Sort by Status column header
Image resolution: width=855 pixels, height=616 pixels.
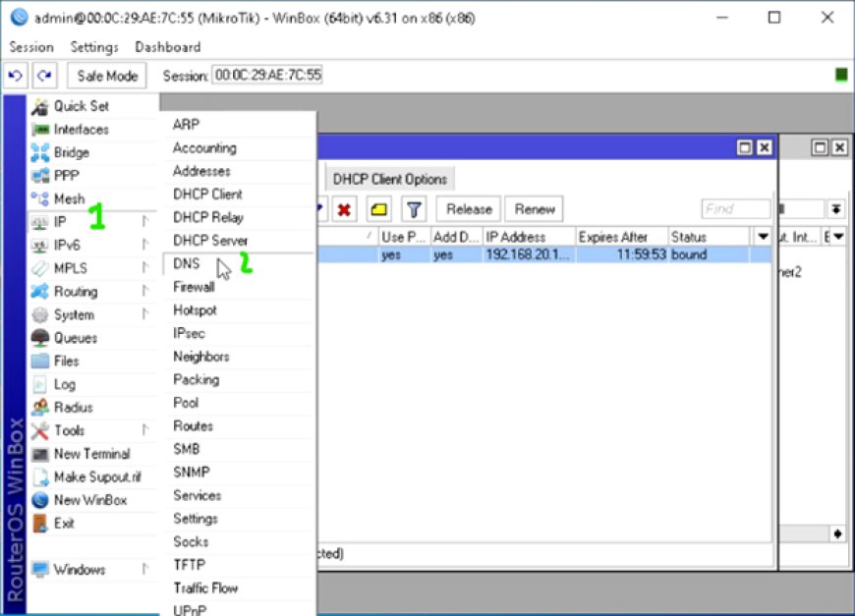(710, 237)
